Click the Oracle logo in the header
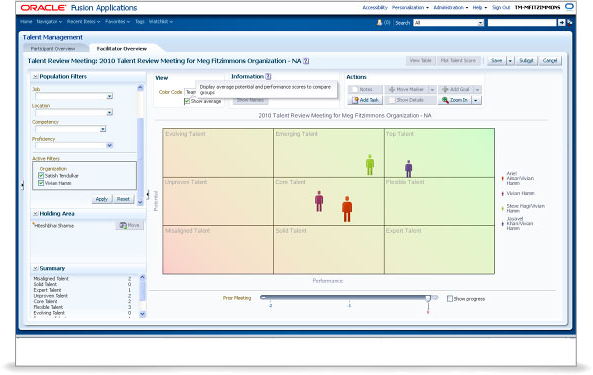Viewport: 593px width, 375px height. (x=43, y=8)
